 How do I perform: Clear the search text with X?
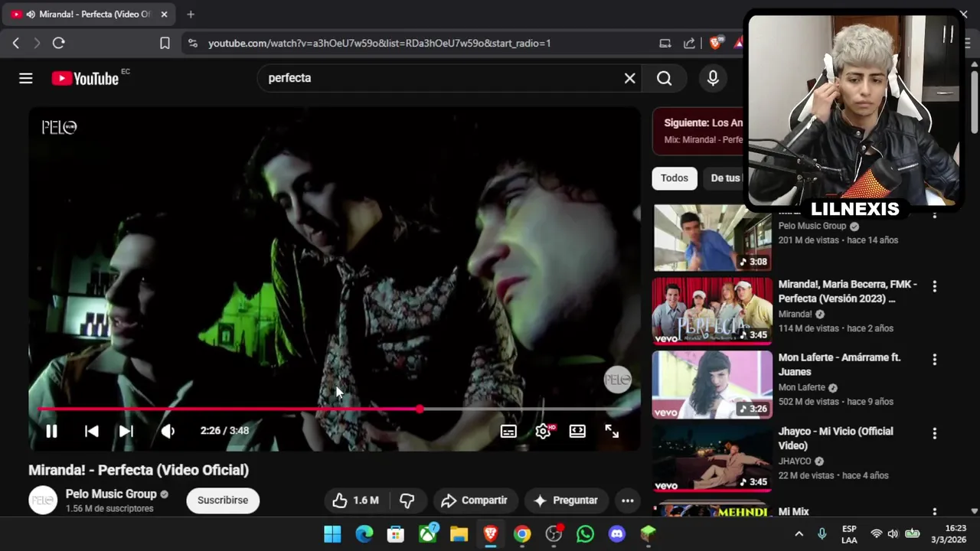[629, 78]
